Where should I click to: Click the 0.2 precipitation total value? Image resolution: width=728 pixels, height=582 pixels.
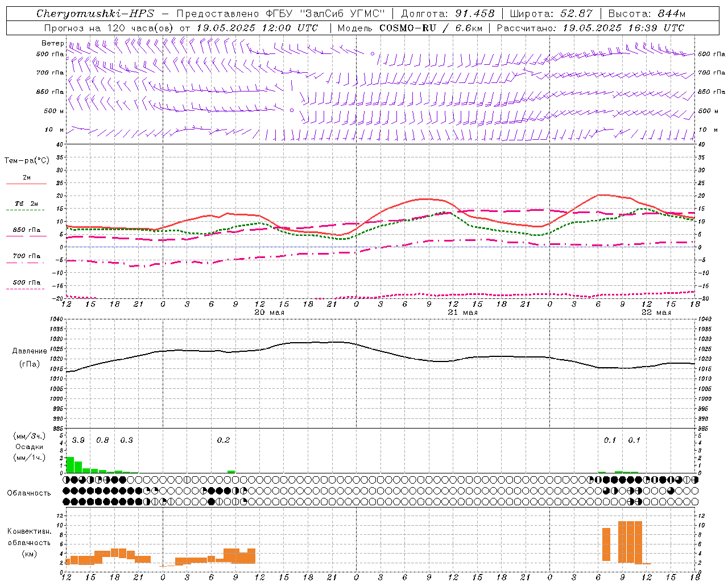pyautogui.click(x=224, y=440)
